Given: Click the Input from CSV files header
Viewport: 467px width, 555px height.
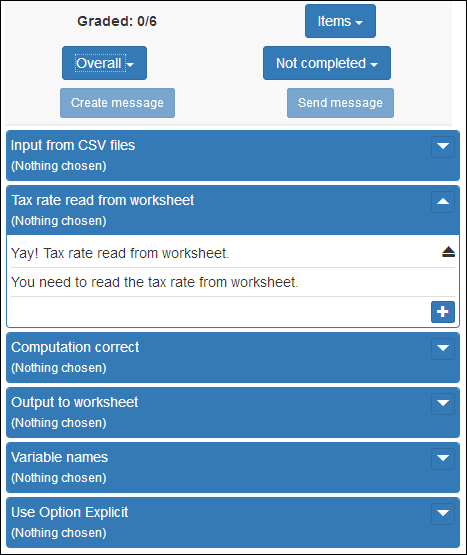Looking at the screenshot, I should pyautogui.click(x=220, y=155).
